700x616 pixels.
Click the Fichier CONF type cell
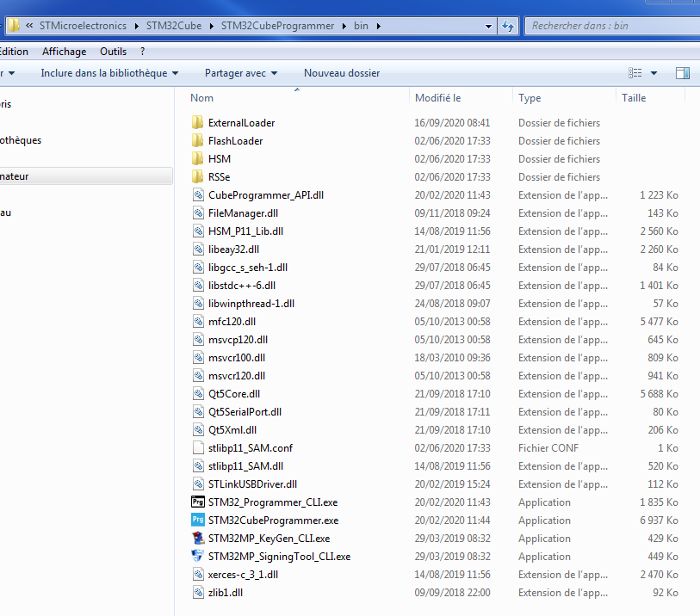tap(548, 448)
